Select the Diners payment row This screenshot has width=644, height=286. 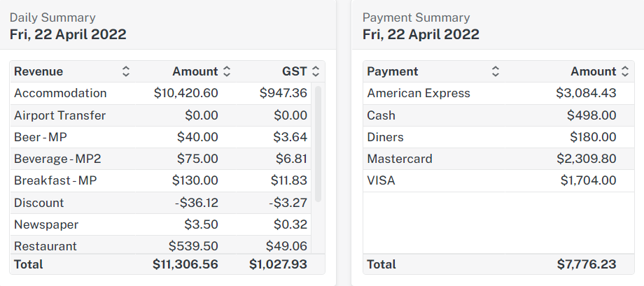tap(386, 137)
